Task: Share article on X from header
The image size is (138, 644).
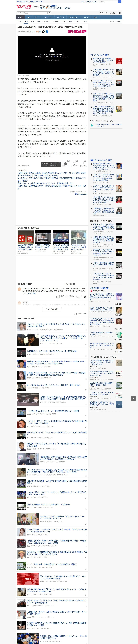Action: pos(43,32)
